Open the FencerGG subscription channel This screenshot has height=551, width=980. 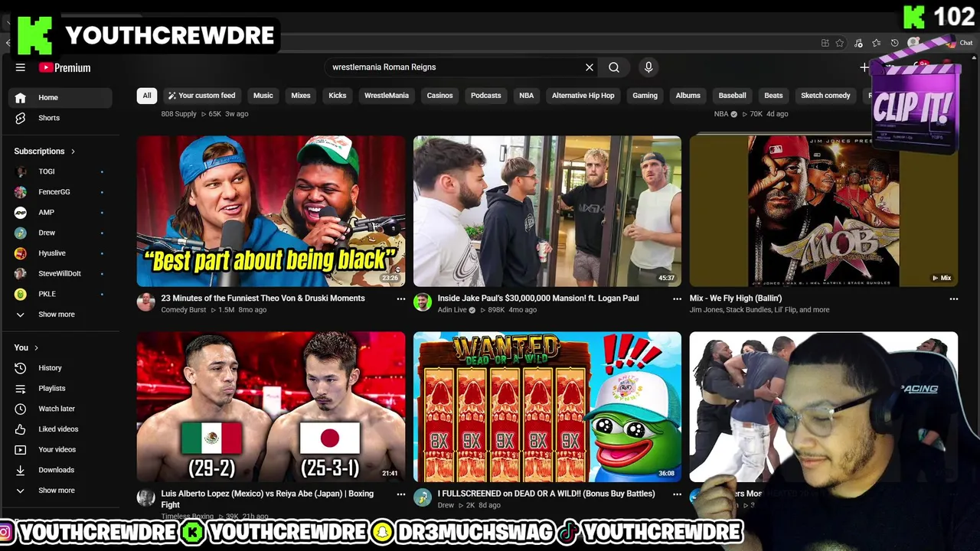60,192
